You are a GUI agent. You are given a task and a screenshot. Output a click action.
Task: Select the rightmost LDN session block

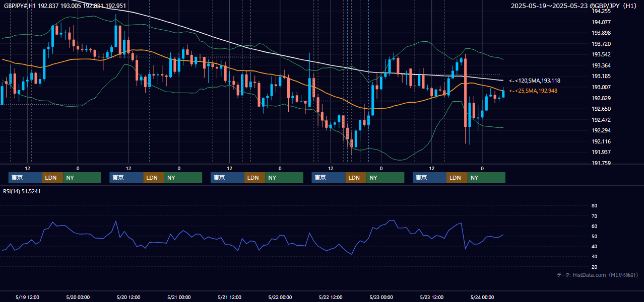click(457, 178)
